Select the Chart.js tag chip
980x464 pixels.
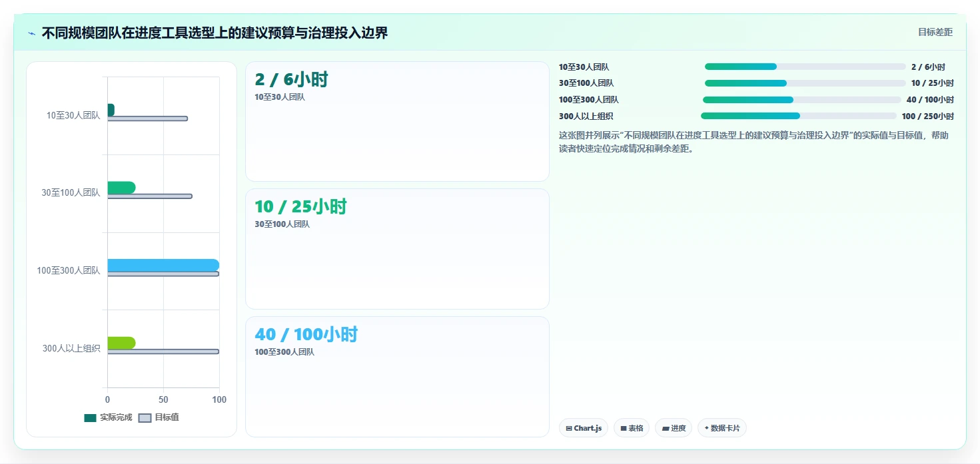coord(584,428)
